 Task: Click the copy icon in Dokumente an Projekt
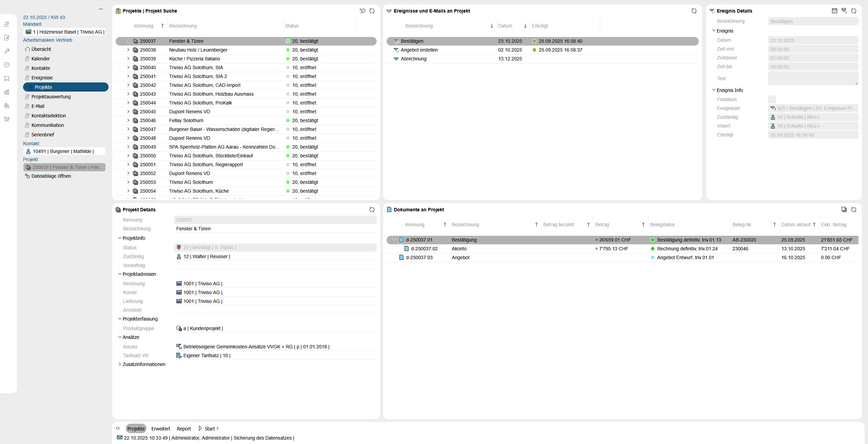pos(844,210)
